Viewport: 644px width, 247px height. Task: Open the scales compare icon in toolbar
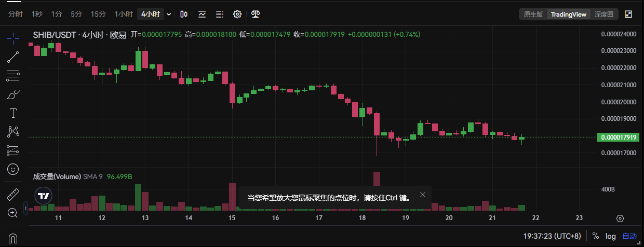click(x=256, y=14)
